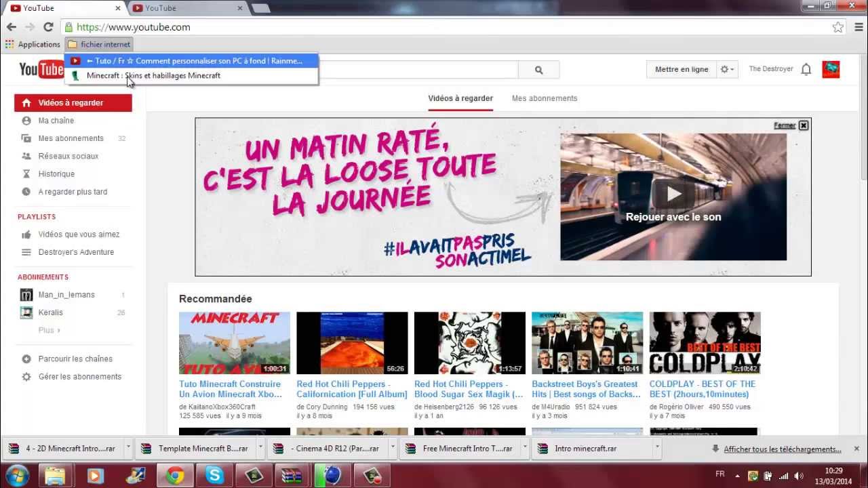Open the Coldplay Best Of thumbnail

point(705,343)
